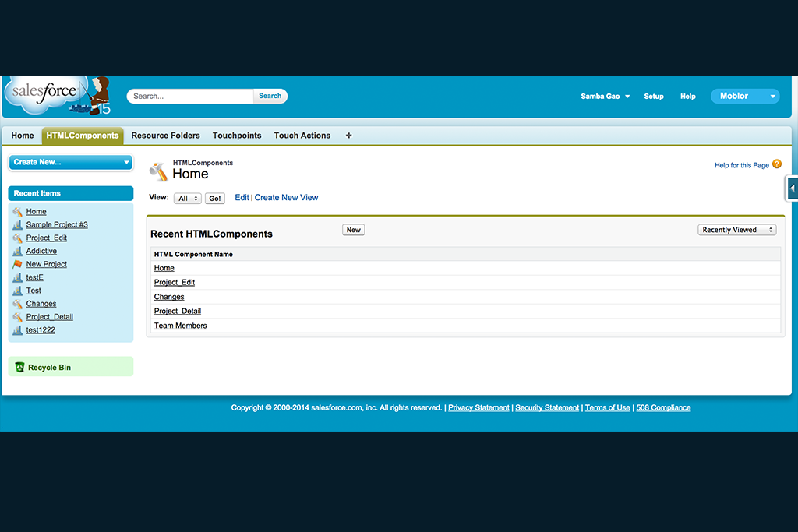Image resolution: width=798 pixels, height=532 pixels.
Task: Focus the Search... input field
Action: [190, 96]
